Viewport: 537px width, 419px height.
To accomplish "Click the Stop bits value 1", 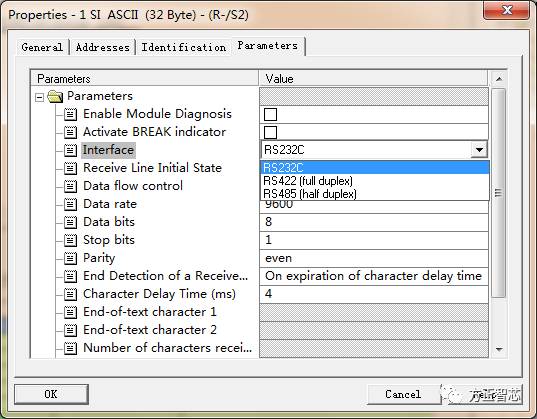I will (374, 240).
